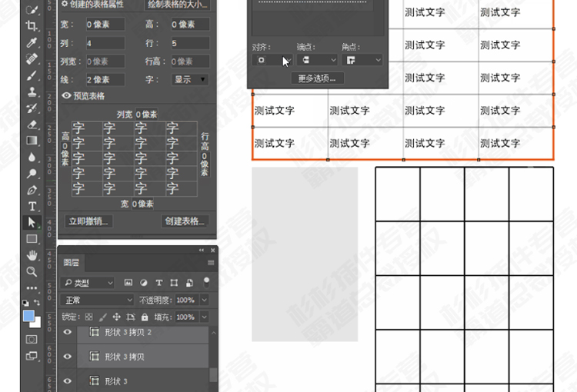Toggle layer filtering switch on/off
Screen dimensions: 577x392
click(206, 282)
